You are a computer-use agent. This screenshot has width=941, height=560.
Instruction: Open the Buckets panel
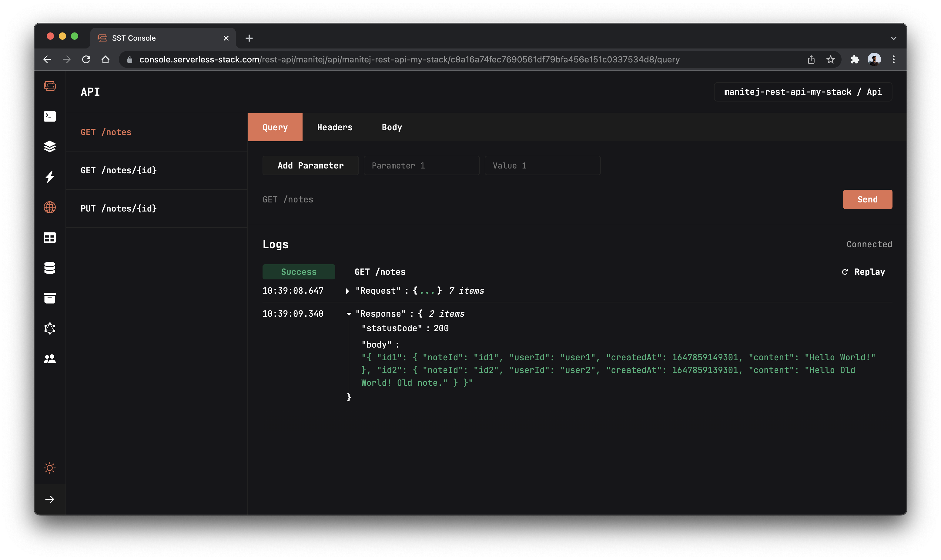pyautogui.click(x=49, y=298)
